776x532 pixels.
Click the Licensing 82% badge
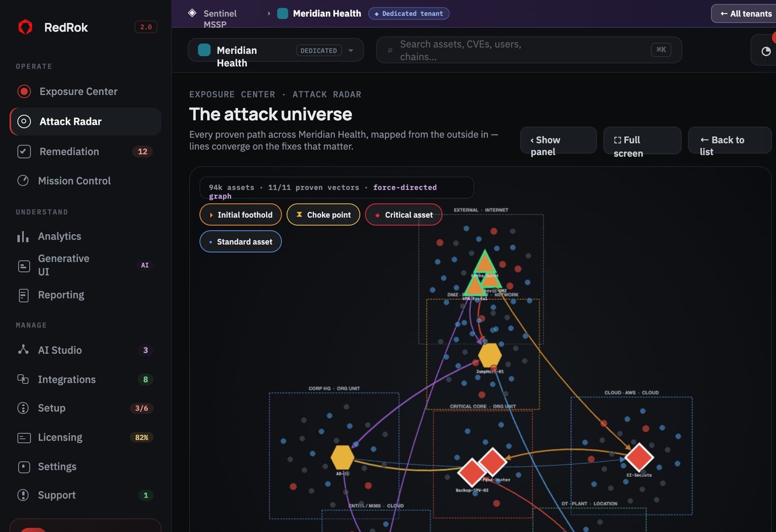point(141,437)
